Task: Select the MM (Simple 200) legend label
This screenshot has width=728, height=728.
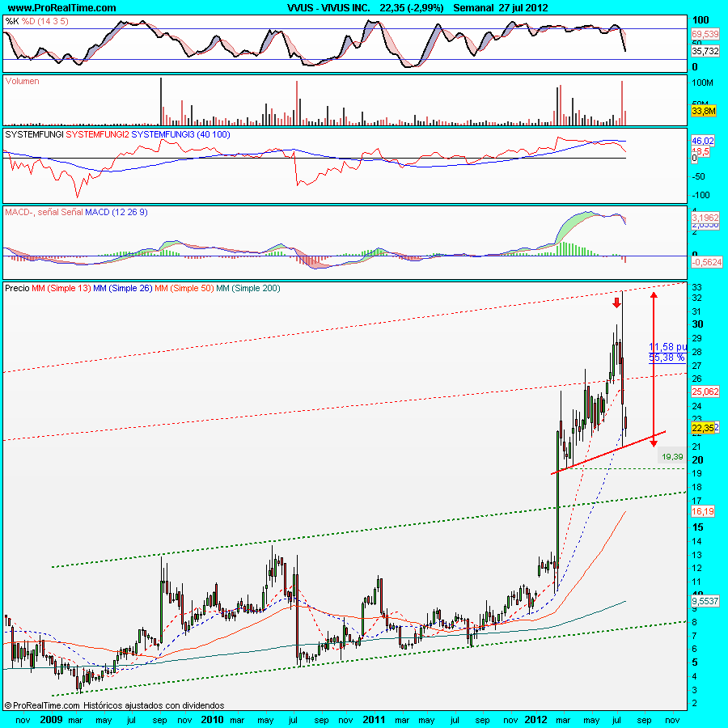Action: (248, 288)
